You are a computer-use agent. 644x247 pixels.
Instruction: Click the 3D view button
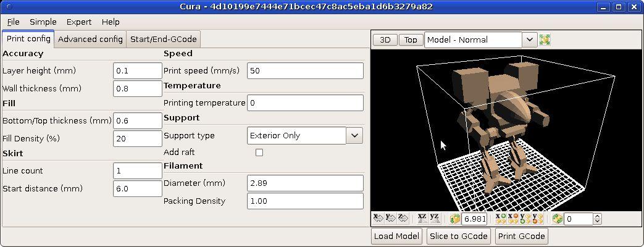click(x=385, y=40)
